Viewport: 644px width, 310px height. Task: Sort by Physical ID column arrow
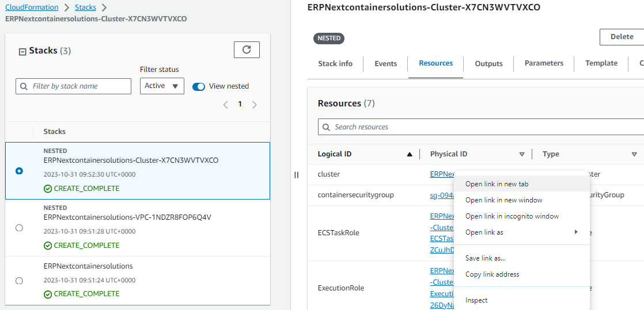tap(522, 155)
